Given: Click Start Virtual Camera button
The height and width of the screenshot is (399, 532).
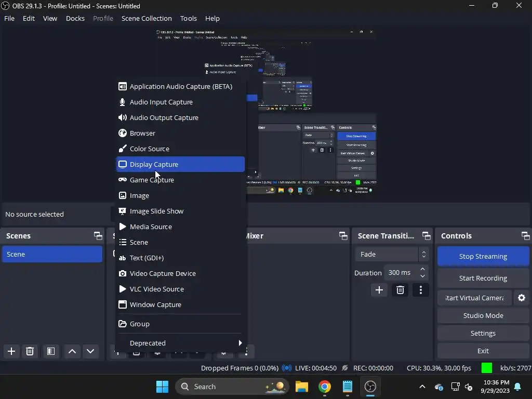Looking at the screenshot, I should [474, 298].
